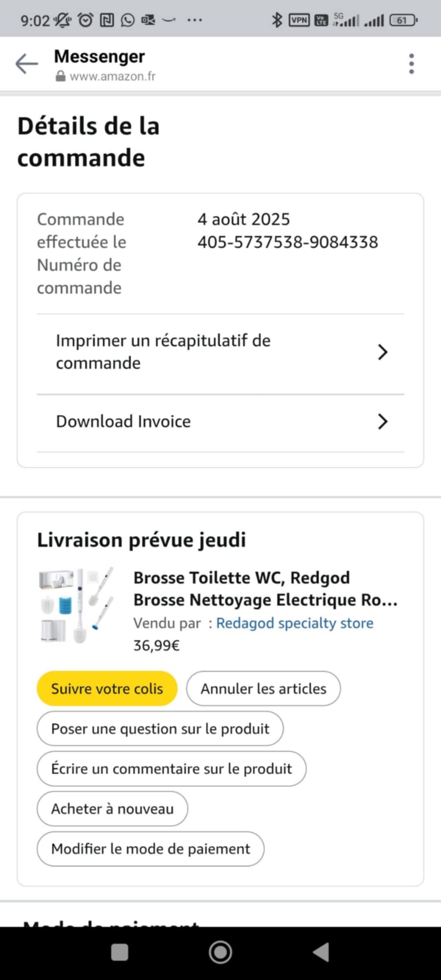This screenshot has width=441, height=980.
Task: Open the three-dot overflow menu
Action: click(411, 64)
